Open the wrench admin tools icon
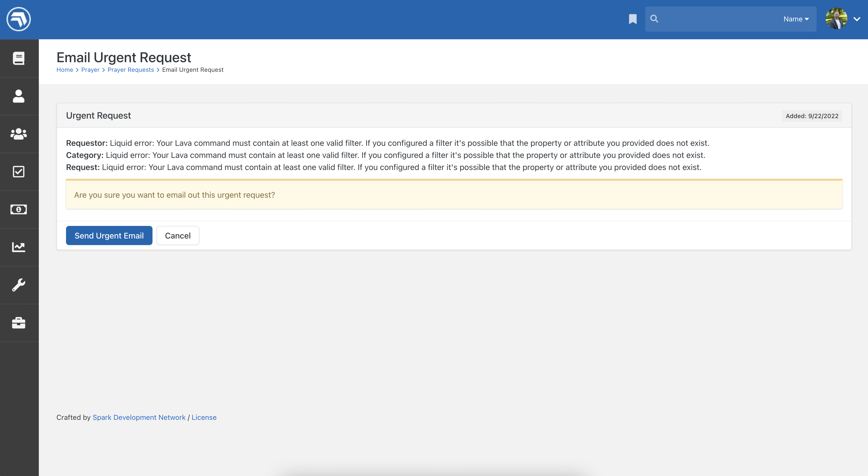 (x=19, y=285)
